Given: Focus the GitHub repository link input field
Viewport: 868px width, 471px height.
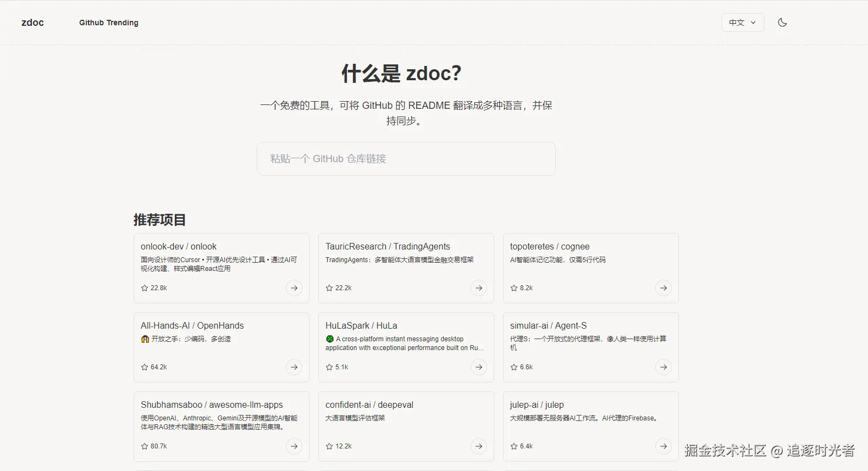Looking at the screenshot, I should point(406,159).
